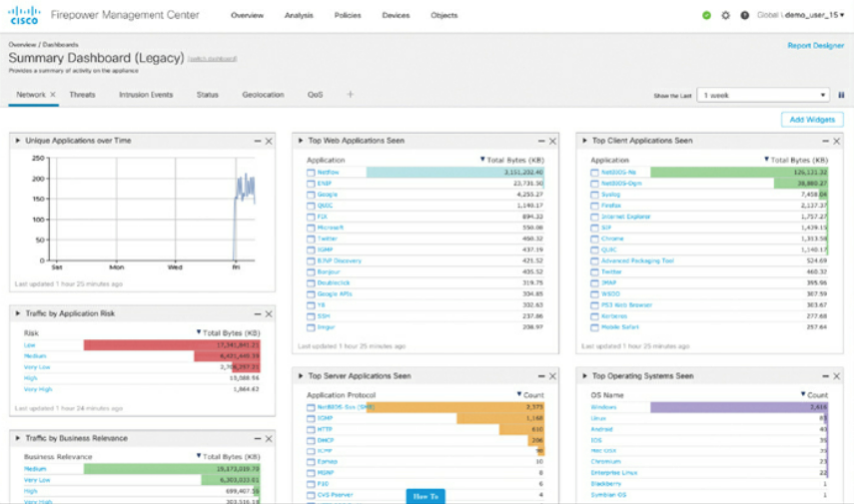The image size is (854, 504).
Task: Click the switch dashboard link
Action: (x=213, y=59)
